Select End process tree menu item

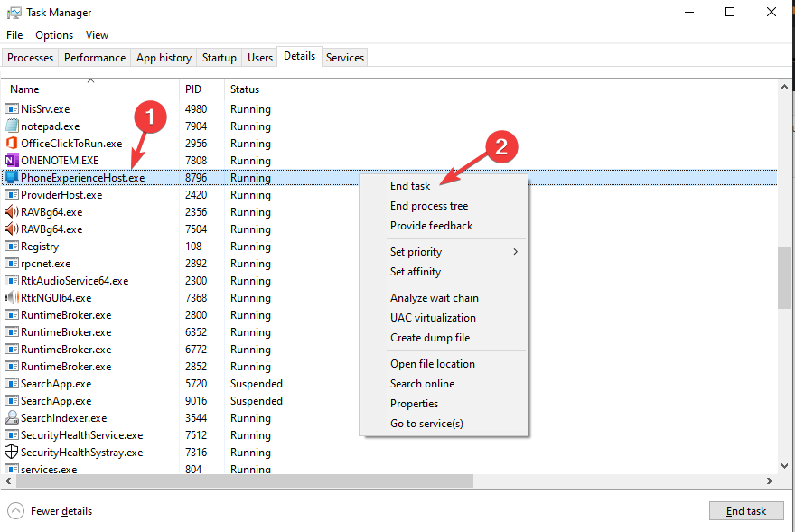(429, 206)
